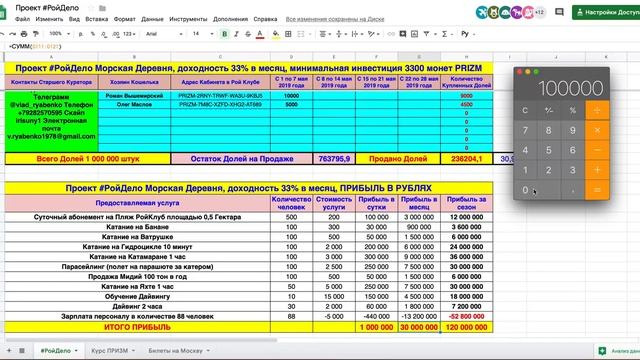Image resolution: width=640 pixels, height=360 pixels.
Task: Open the fill color picker
Action: point(276,34)
